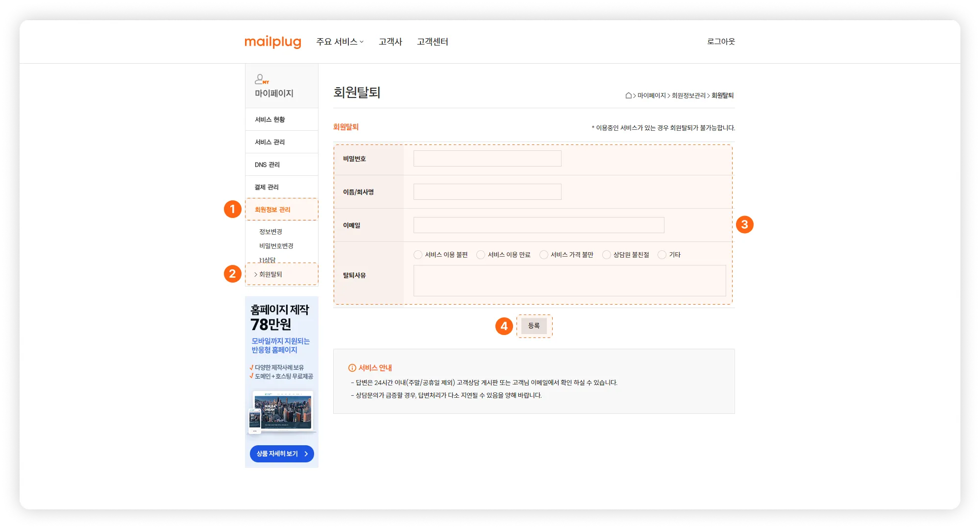
Task: Choose the 기타 radio option
Action: 662,255
